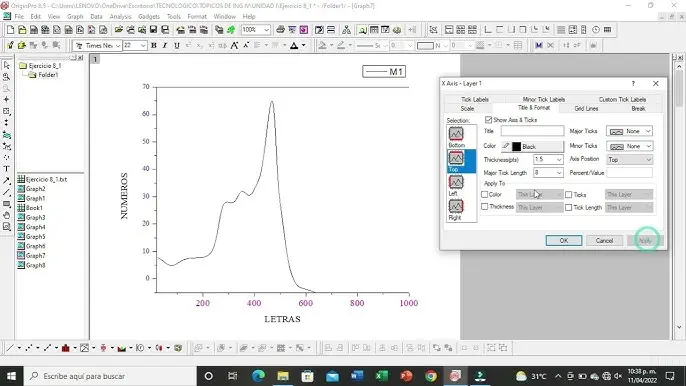Toggle Bold text formatting

154,46
